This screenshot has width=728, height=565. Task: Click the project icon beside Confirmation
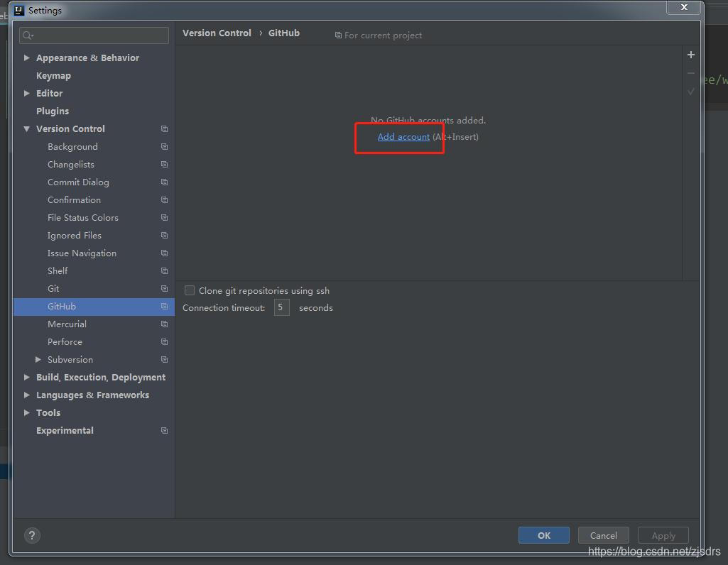(164, 200)
